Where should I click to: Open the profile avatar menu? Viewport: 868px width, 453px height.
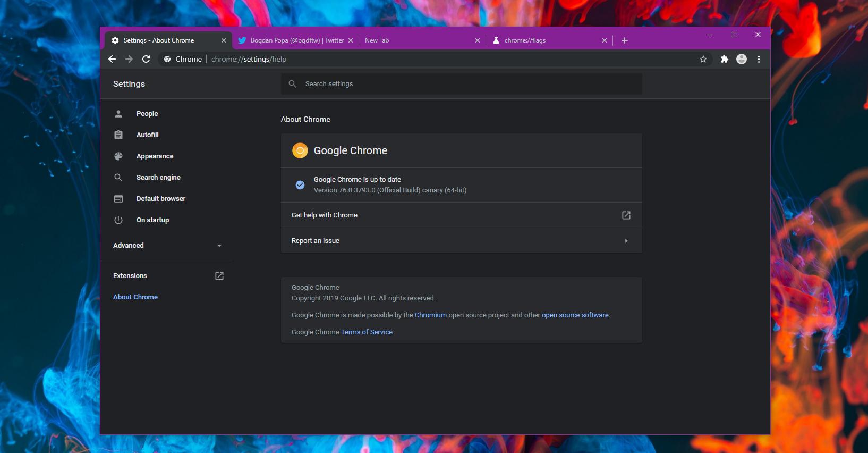point(742,59)
